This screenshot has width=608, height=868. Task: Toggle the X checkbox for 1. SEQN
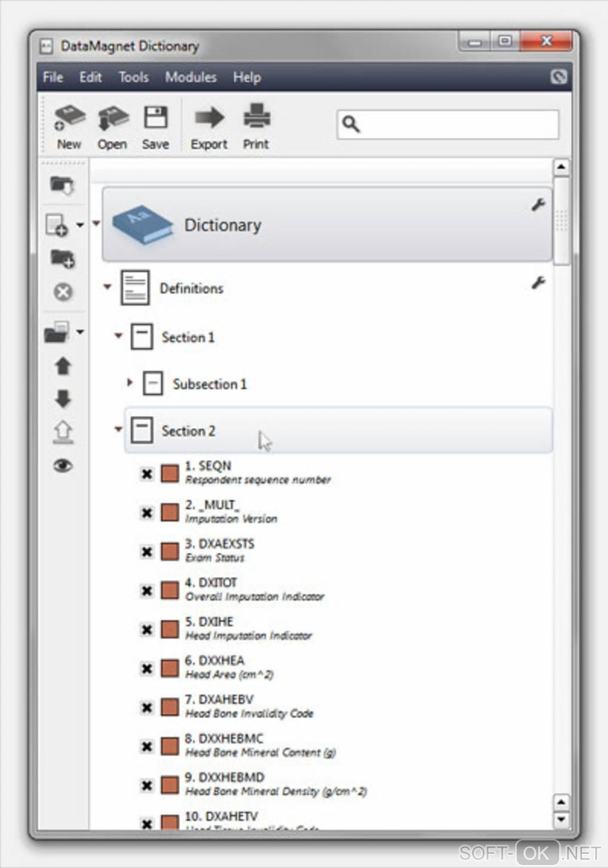147,474
